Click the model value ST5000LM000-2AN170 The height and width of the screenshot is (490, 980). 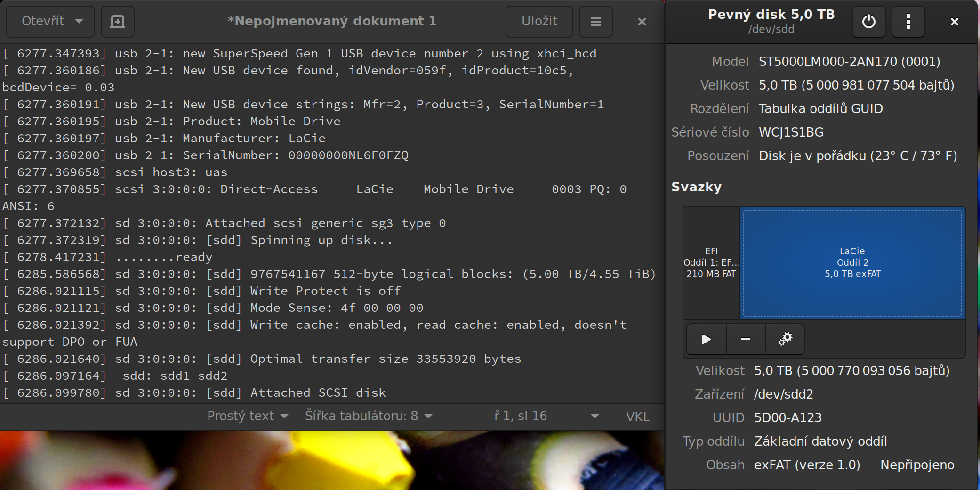tap(850, 62)
